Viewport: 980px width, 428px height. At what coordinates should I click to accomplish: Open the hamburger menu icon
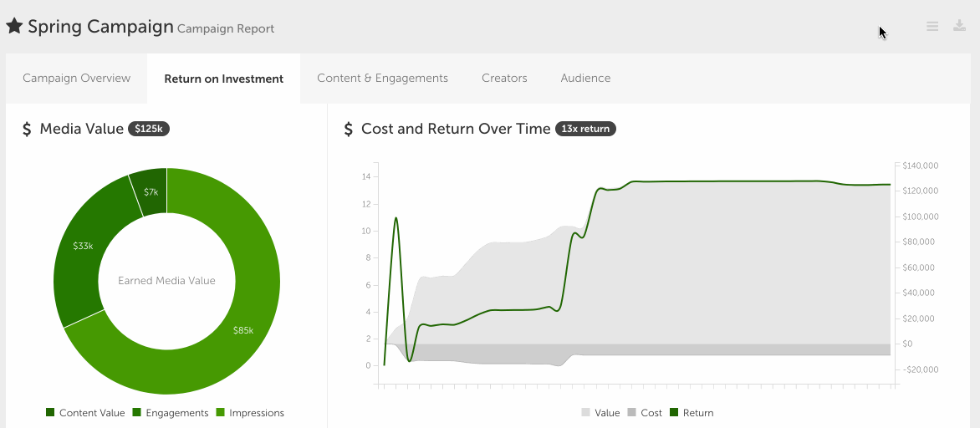[x=932, y=27]
